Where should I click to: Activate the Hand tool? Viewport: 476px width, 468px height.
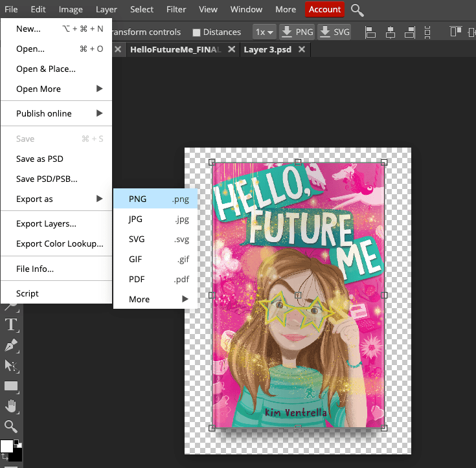[11, 407]
